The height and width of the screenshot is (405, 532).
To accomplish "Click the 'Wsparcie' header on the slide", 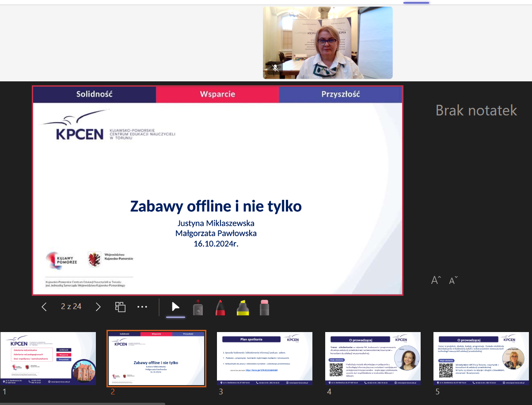I will click(x=217, y=94).
